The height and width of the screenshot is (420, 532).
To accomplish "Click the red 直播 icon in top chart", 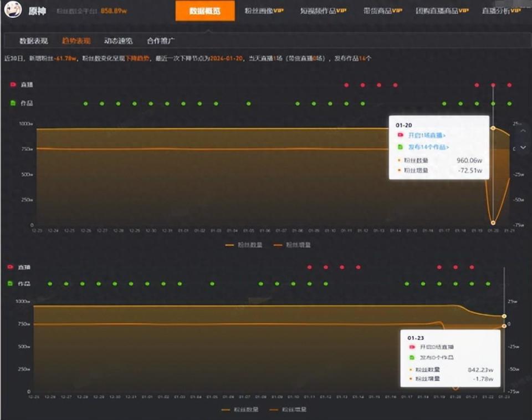I will [13, 85].
